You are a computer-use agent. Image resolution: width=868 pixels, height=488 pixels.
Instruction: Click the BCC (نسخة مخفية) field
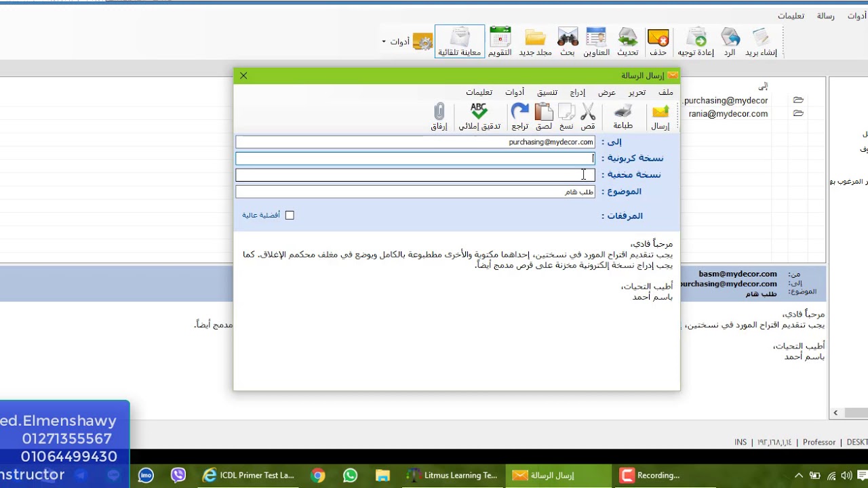(415, 175)
